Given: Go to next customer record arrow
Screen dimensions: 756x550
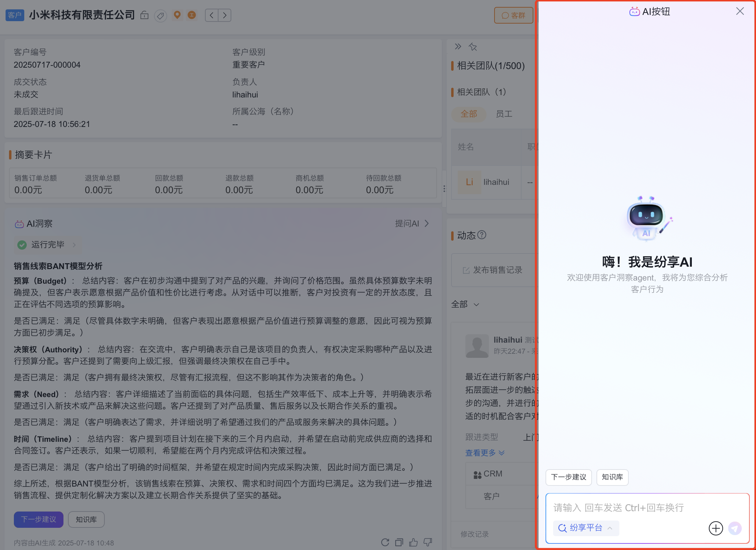Looking at the screenshot, I should (225, 15).
